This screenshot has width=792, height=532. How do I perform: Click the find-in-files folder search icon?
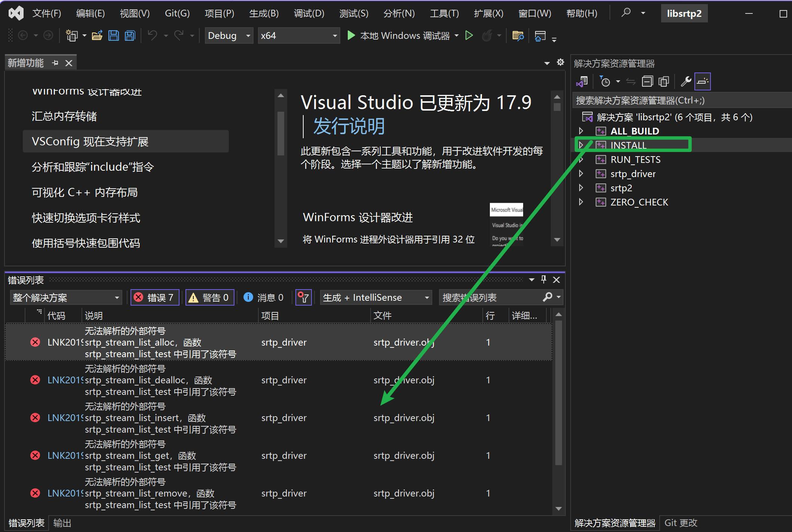coord(518,36)
